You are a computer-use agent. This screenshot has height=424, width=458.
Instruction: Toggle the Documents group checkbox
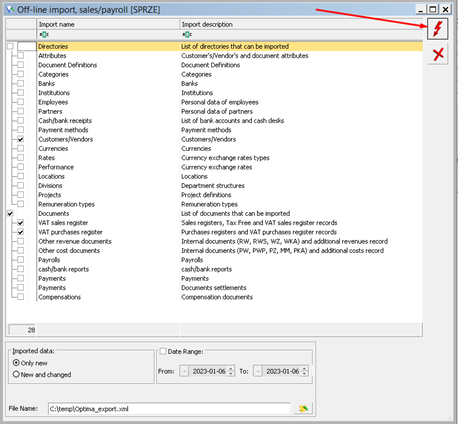(10, 213)
